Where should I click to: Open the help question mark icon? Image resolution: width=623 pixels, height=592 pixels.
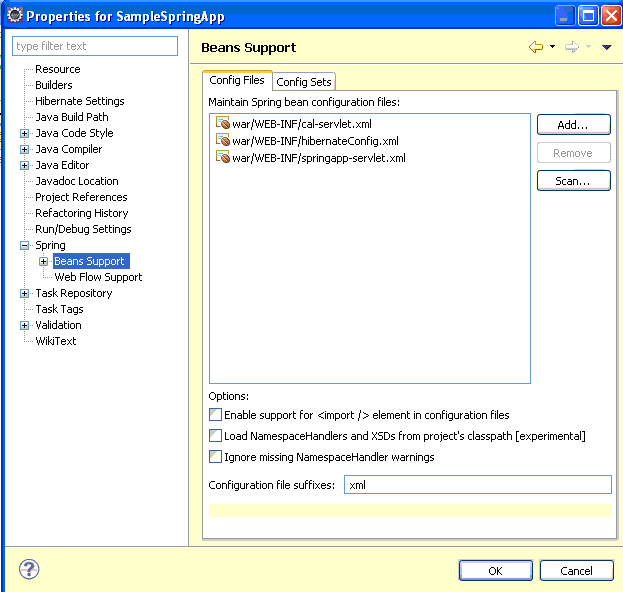click(x=29, y=569)
